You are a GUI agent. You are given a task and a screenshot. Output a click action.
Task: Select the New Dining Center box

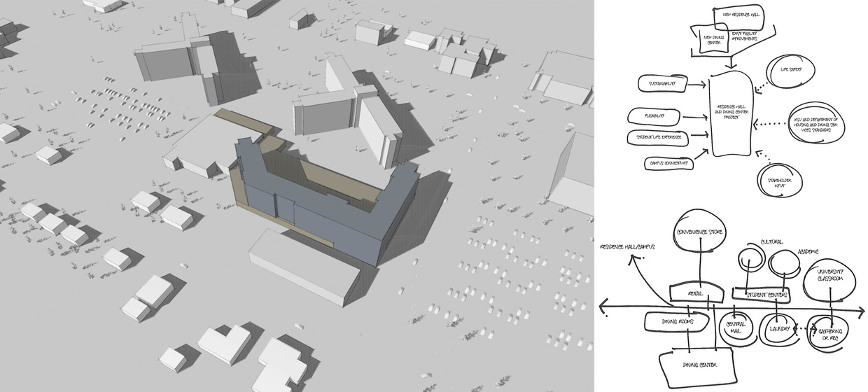(706, 39)
